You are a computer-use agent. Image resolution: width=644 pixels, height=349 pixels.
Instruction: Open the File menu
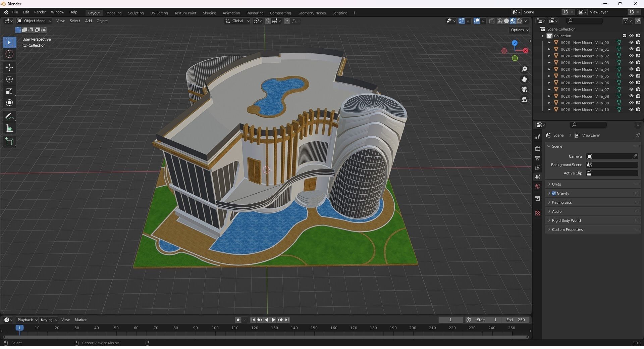click(x=15, y=12)
